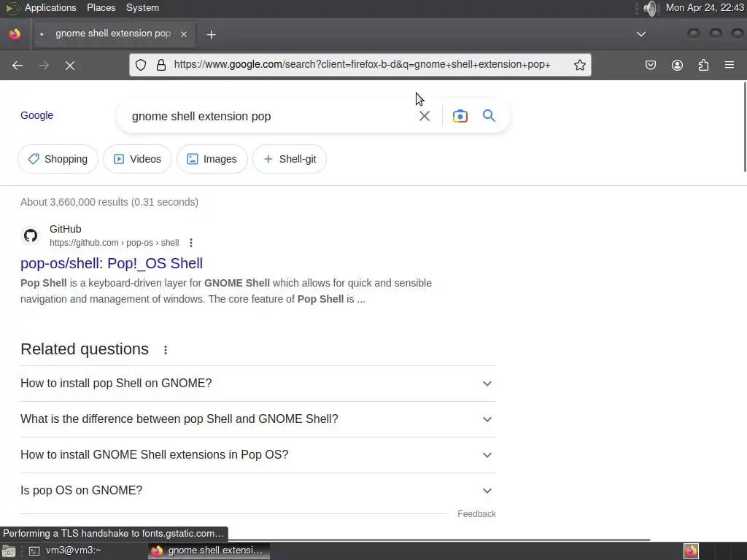This screenshot has width=747, height=560.
Task: Submit search with the magnifier icon
Action: [x=489, y=116]
